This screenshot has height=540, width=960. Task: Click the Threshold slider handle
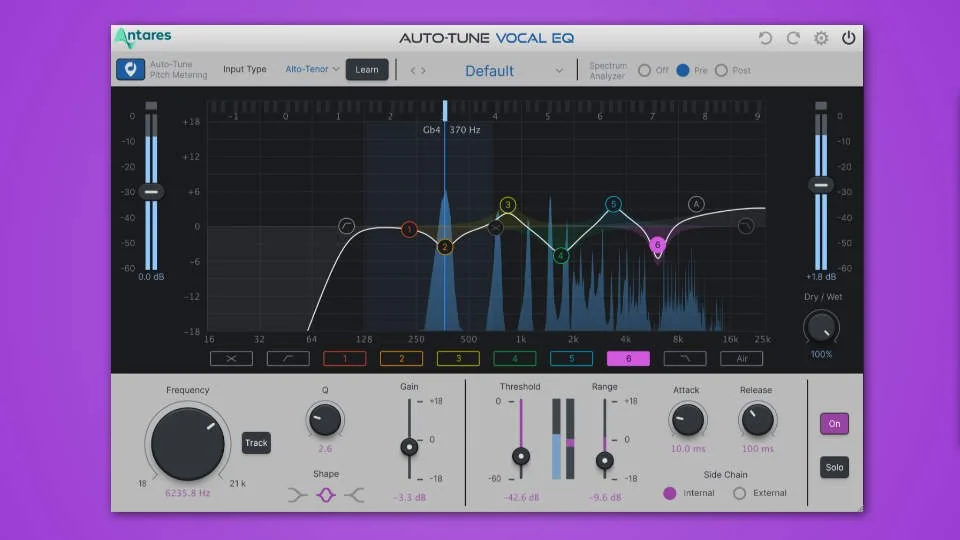(521, 456)
